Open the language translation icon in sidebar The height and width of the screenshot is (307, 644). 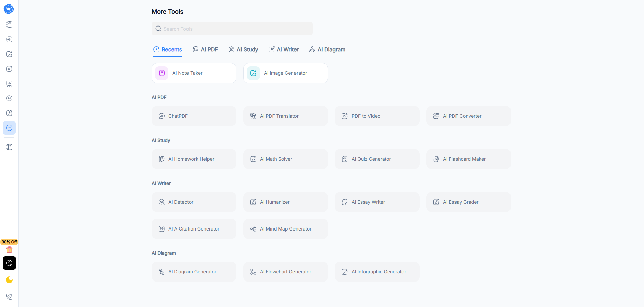(x=9, y=297)
